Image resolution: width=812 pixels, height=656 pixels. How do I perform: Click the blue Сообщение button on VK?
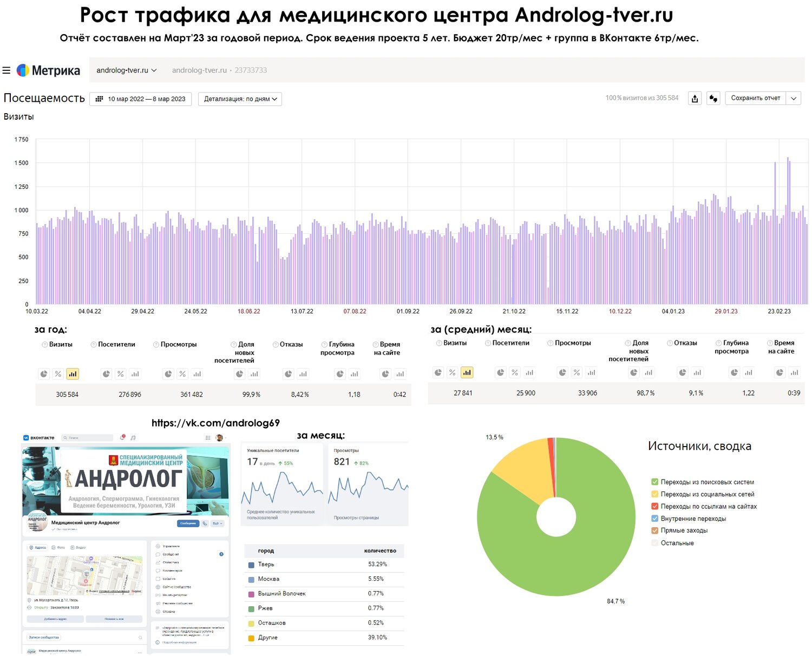tap(188, 523)
